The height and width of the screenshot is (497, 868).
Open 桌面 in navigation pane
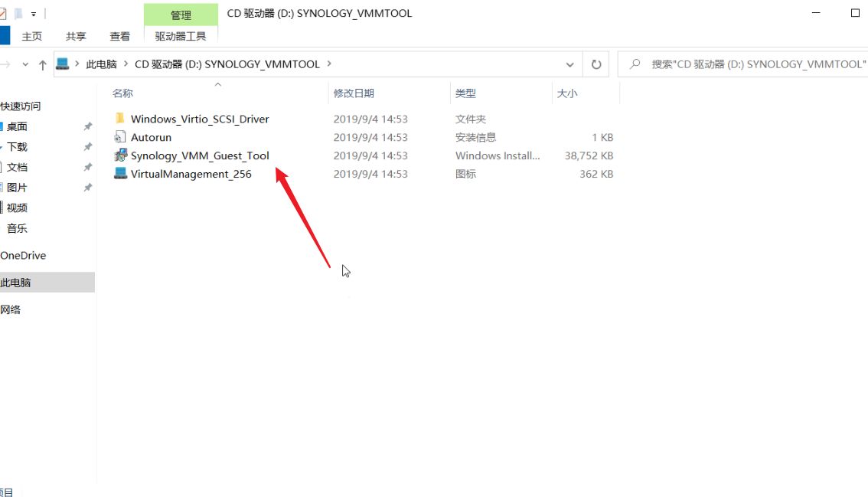coord(17,126)
